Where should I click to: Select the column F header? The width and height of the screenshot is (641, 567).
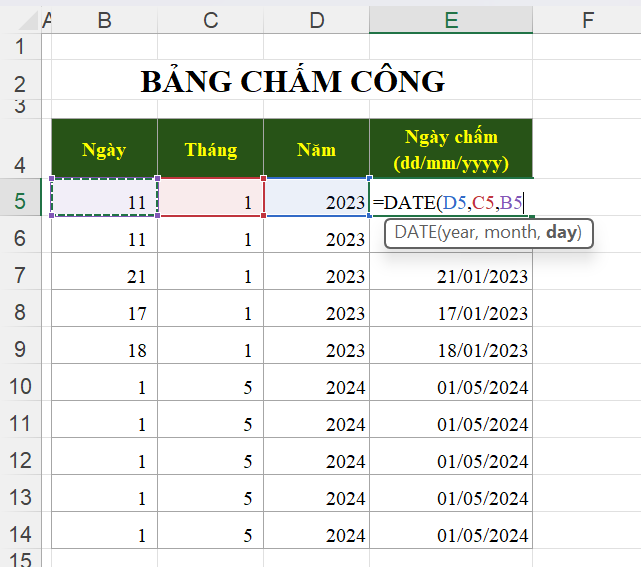(586, 19)
